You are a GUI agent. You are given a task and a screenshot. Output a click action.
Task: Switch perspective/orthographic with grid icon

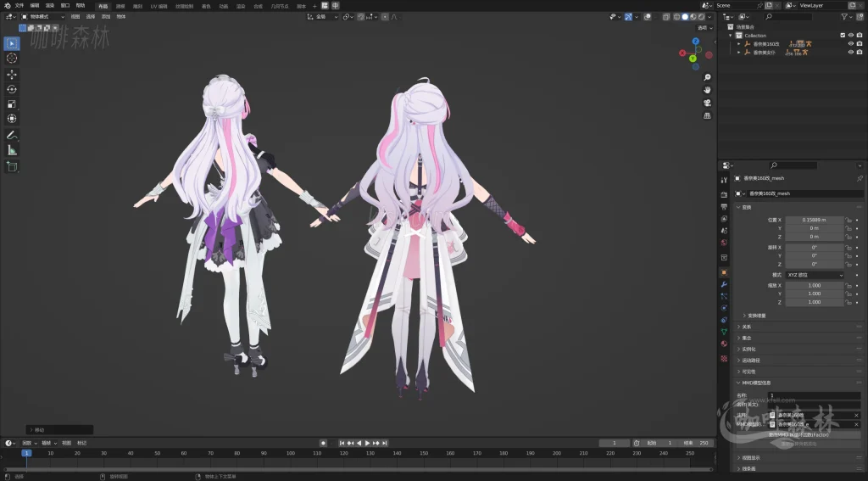[707, 115]
